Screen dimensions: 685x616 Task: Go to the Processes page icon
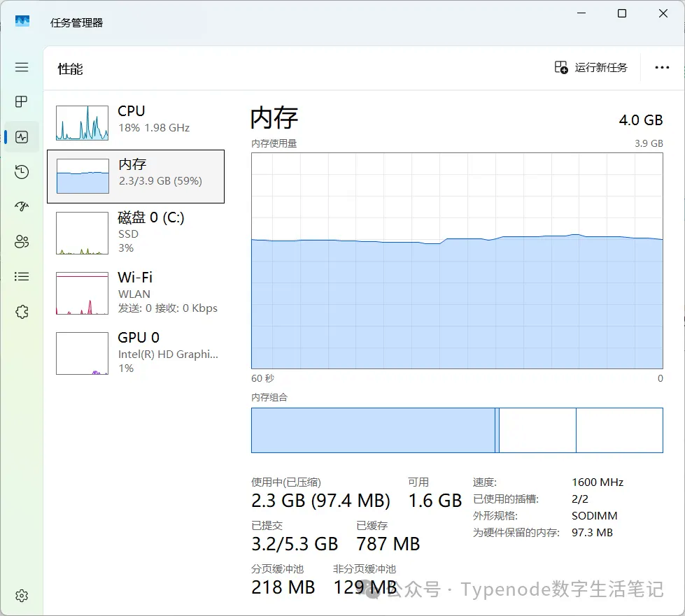coord(22,102)
